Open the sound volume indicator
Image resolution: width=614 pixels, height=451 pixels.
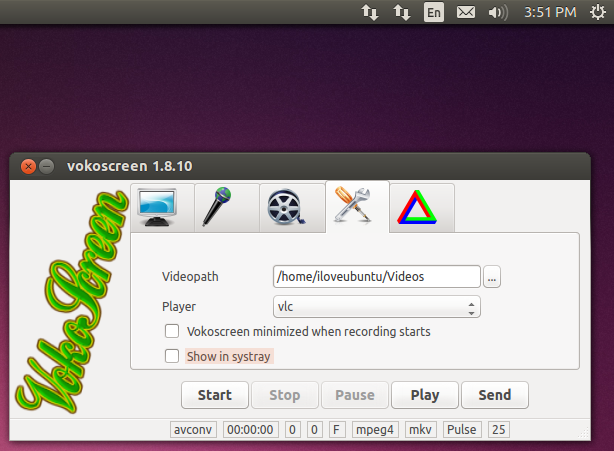point(498,13)
